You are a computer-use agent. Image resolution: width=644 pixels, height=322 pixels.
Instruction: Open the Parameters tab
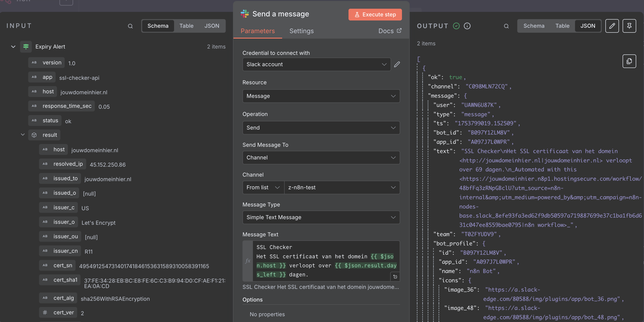pos(257,31)
